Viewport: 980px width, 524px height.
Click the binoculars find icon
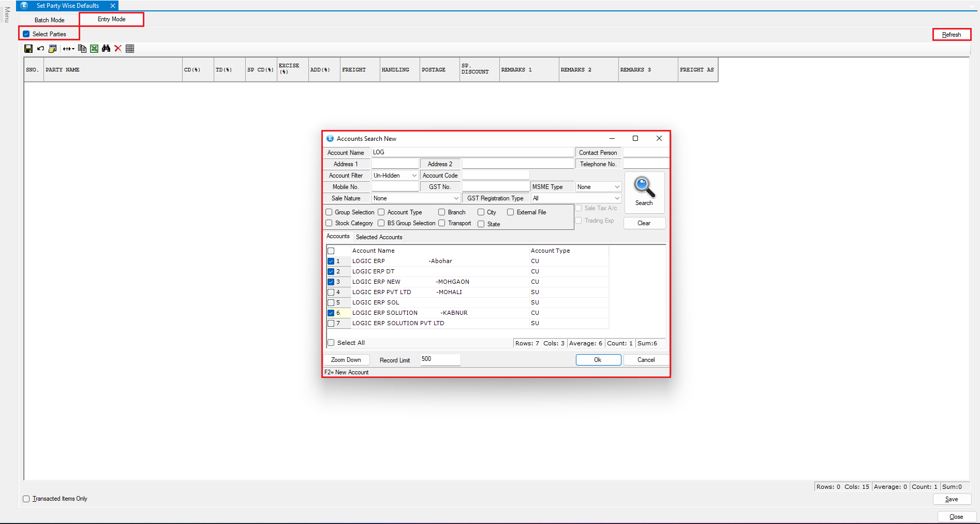pyautogui.click(x=106, y=49)
